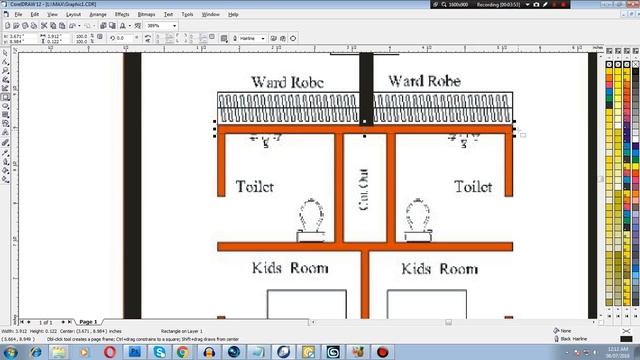The width and height of the screenshot is (640, 360).
Task: Select the Ellipse tool in toolbox
Action: tap(5, 106)
